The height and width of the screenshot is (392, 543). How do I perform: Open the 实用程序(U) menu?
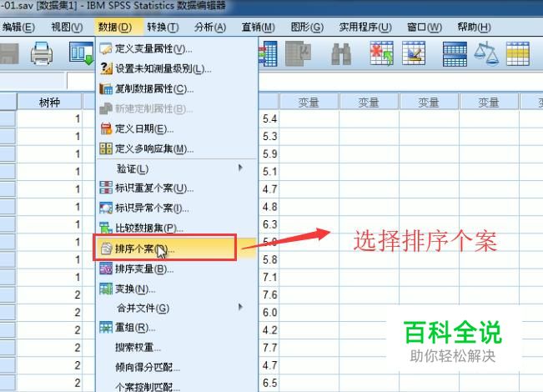365,27
